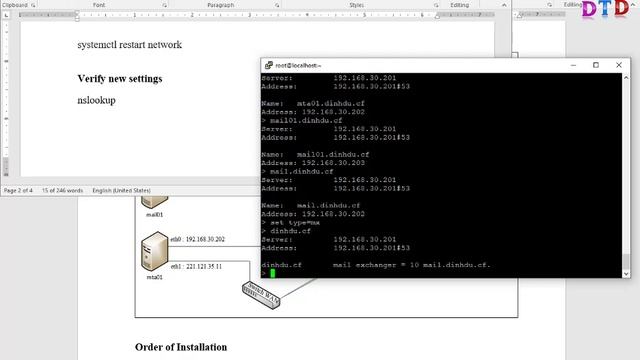Viewport: 640px width, 360px height.
Task: Close the root@localhost terminal window
Action: tap(619, 65)
